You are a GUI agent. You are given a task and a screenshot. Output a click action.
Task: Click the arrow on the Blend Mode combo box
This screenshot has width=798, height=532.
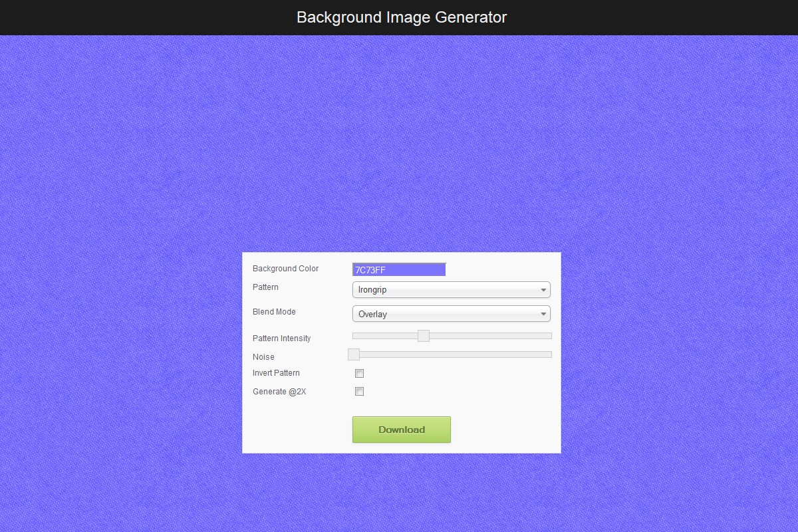[543, 314]
